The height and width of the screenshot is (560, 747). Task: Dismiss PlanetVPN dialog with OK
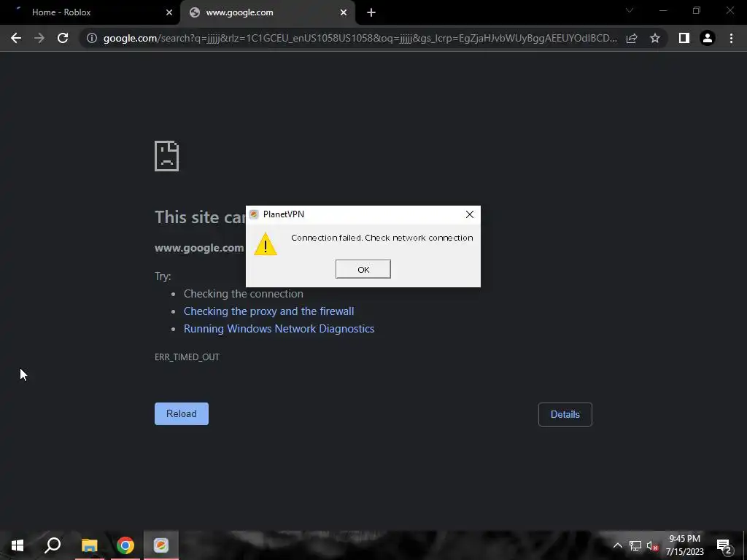(x=363, y=270)
